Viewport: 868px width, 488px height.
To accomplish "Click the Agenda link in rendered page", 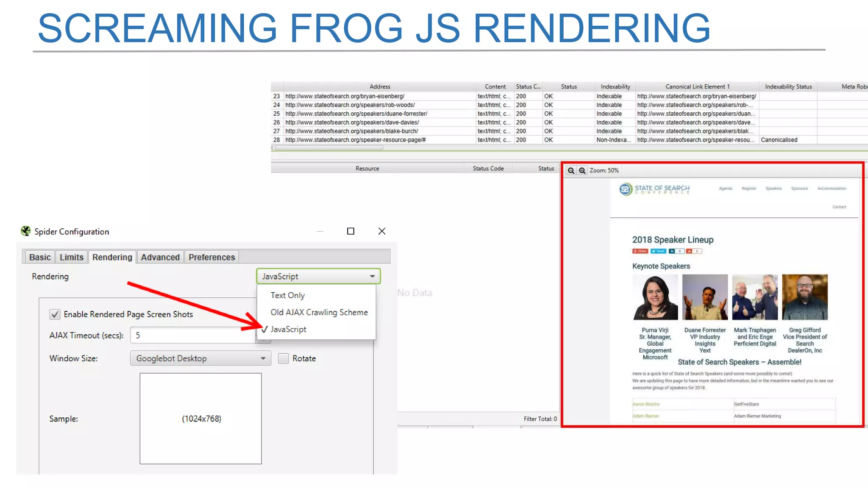I will pyautogui.click(x=726, y=189).
